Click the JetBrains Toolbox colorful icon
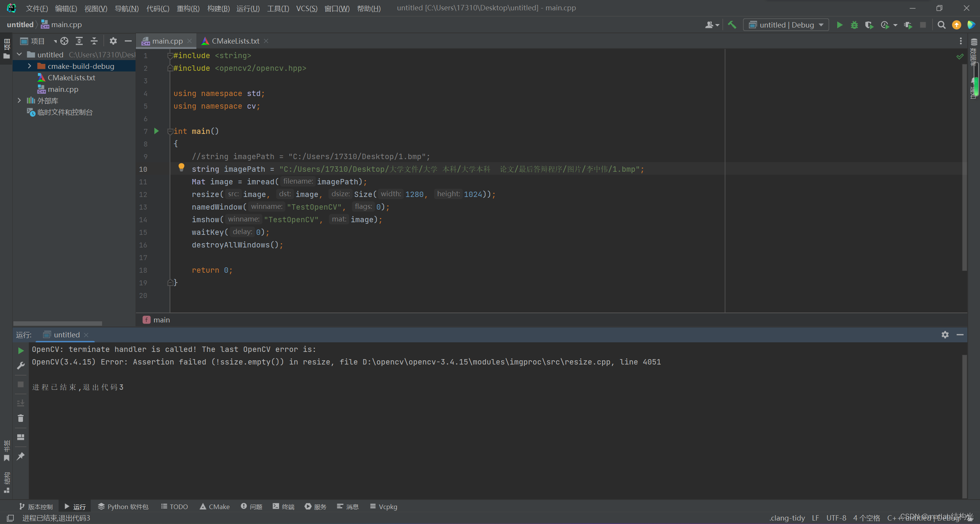This screenshot has height=524, width=980. [x=972, y=25]
